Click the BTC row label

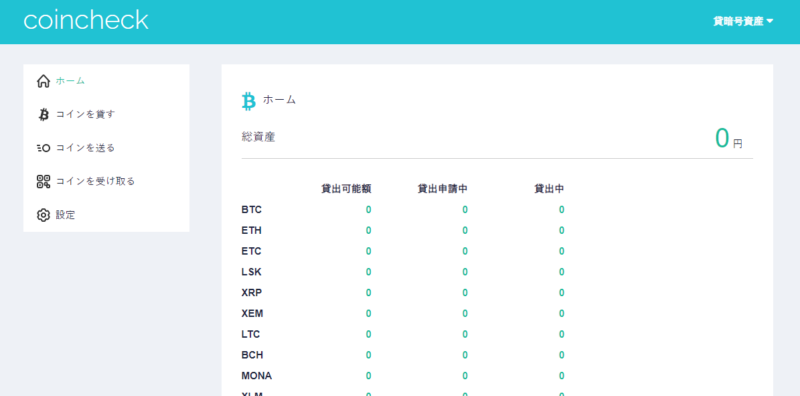(252, 210)
